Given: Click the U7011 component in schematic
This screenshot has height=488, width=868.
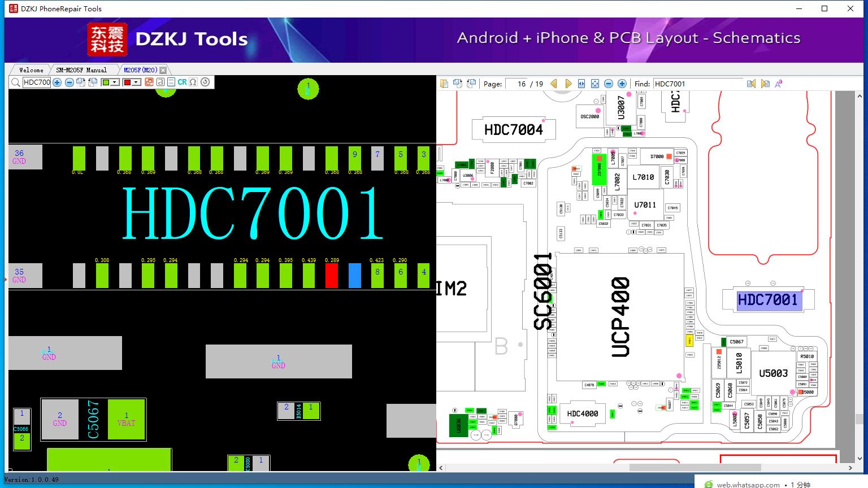Looking at the screenshot, I should (x=645, y=205).
